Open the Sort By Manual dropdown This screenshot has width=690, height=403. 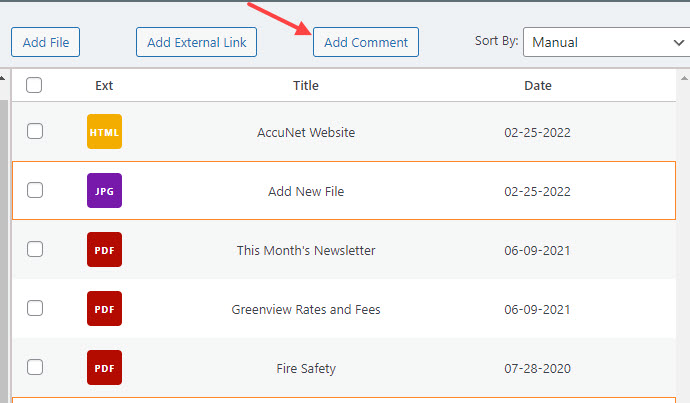tap(606, 42)
